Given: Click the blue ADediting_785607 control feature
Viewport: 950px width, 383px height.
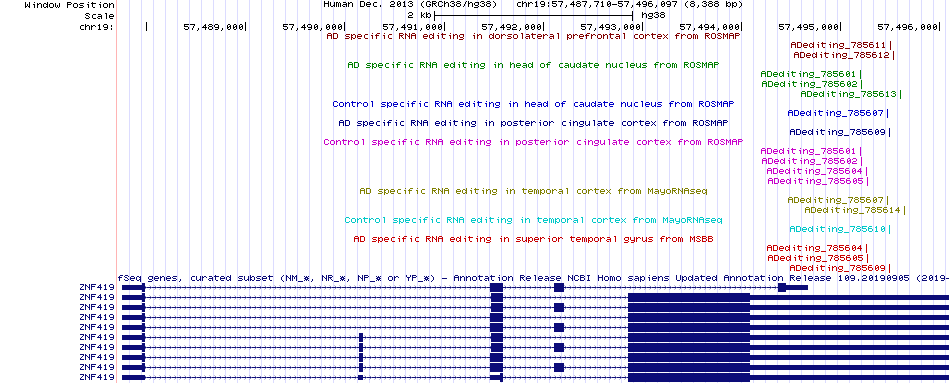Looking at the screenshot, I should pos(838,113).
